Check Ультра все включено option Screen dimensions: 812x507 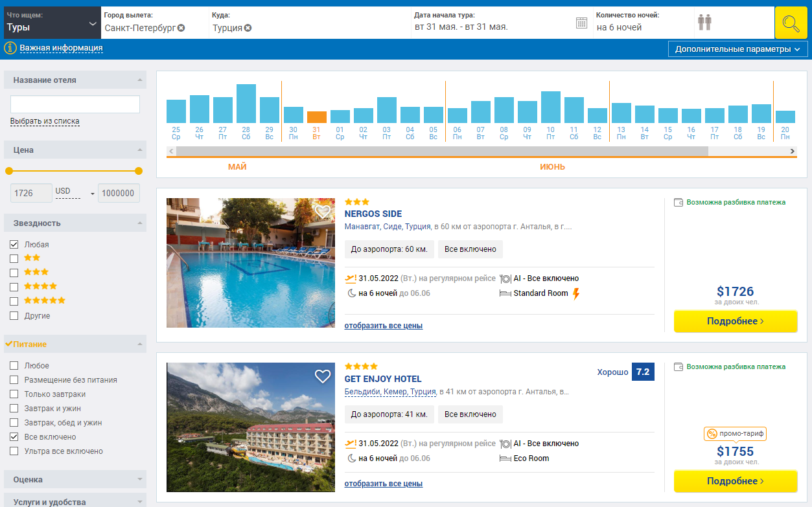point(14,451)
